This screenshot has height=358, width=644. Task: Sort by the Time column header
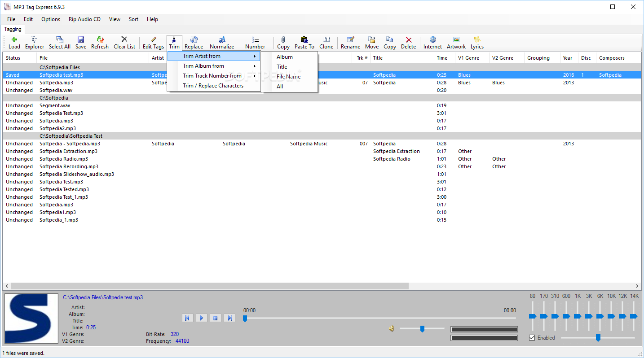444,58
